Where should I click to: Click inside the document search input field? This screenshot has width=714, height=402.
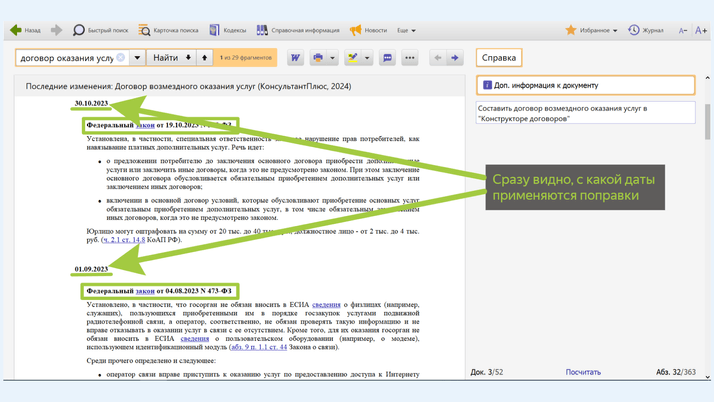(66, 58)
